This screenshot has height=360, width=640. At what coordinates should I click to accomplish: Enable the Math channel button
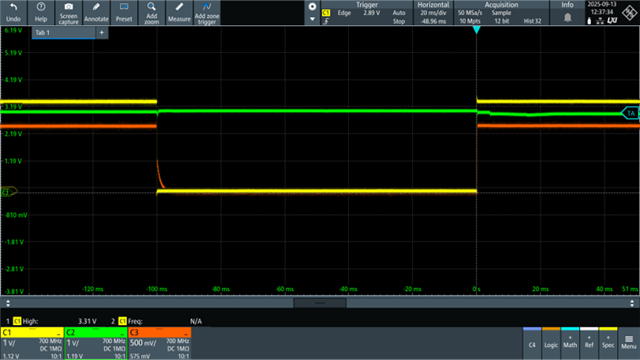[570, 343]
